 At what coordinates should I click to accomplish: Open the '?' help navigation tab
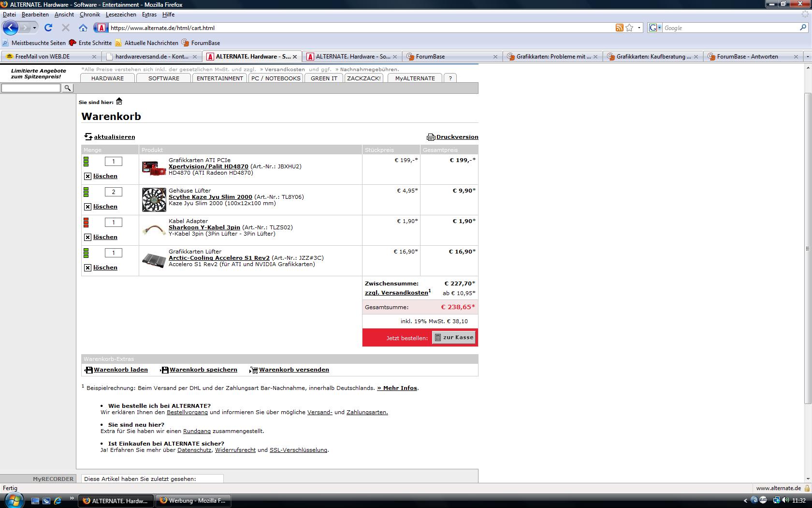click(x=450, y=78)
